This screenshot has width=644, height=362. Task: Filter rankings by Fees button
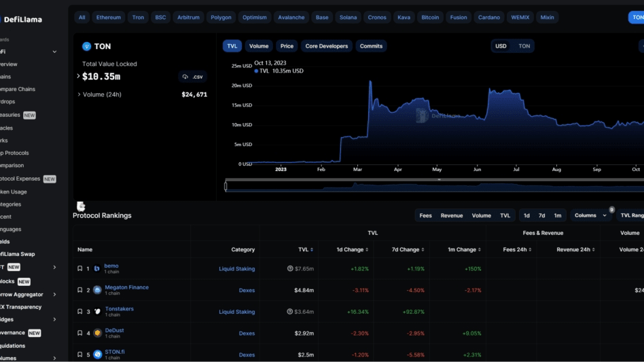coord(425,215)
